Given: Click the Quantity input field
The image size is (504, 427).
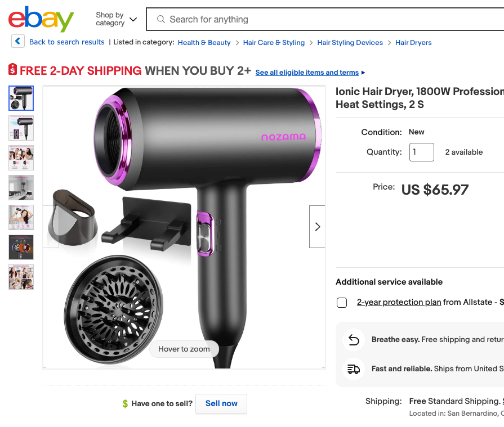Looking at the screenshot, I should click(421, 152).
